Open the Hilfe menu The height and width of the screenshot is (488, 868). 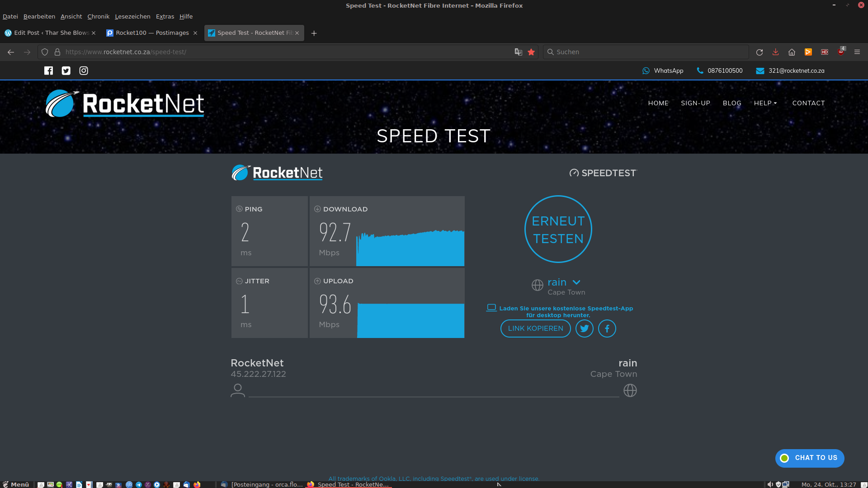(x=186, y=16)
